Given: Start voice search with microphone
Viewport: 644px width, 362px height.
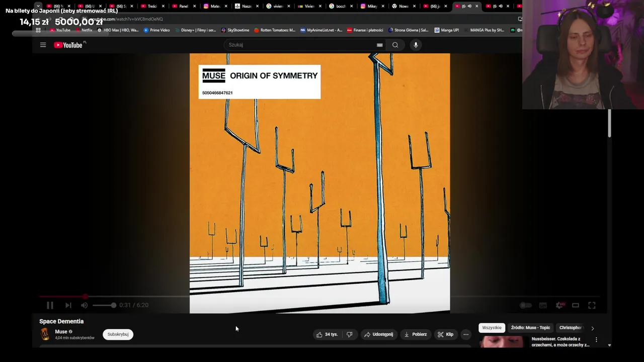Looking at the screenshot, I should point(416,45).
